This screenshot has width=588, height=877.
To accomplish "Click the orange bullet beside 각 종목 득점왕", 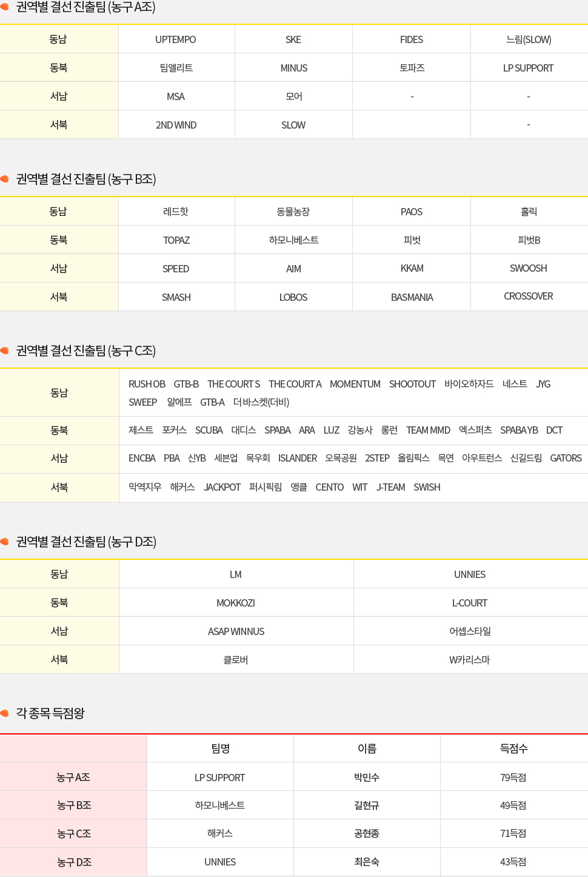I will (x=5, y=713).
